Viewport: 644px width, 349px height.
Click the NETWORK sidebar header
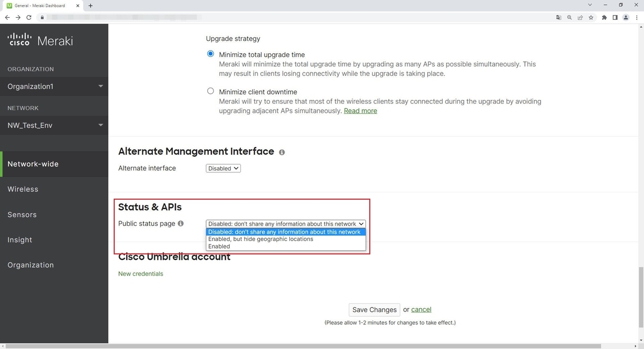(23, 108)
